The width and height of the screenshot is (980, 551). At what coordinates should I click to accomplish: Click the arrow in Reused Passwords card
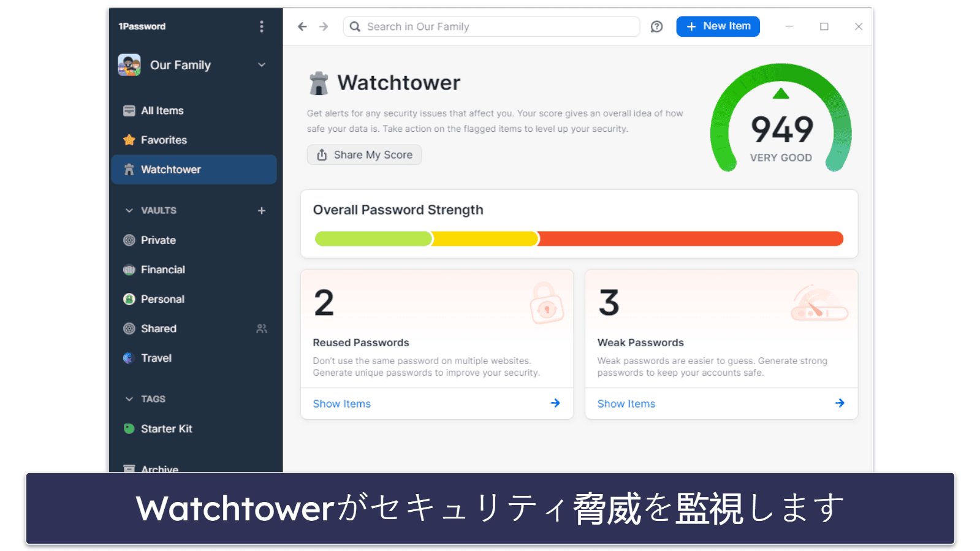click(555, 403)
